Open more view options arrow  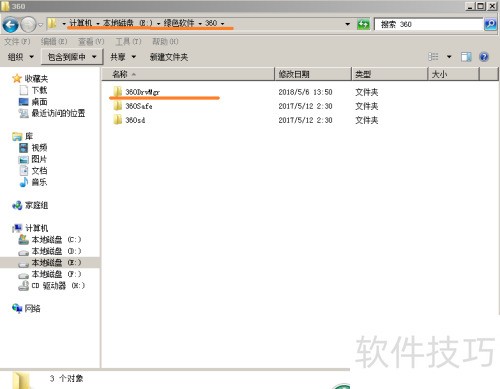pyautogui.click(x=449, y=57)
